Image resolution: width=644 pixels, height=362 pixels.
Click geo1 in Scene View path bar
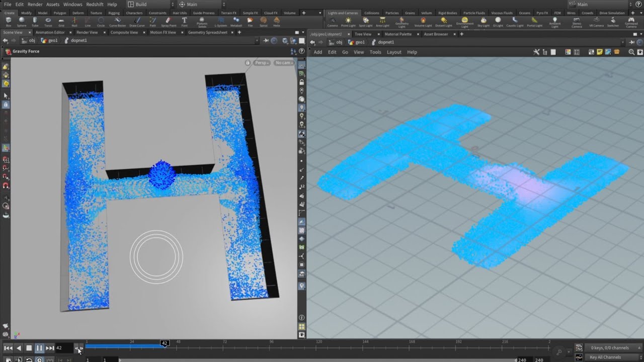pos(50,40)
